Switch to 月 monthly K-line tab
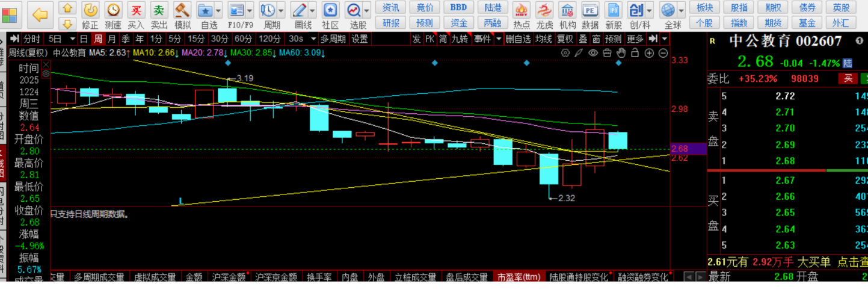Screen dimensions: 868x301 click(x=111, y=39)
